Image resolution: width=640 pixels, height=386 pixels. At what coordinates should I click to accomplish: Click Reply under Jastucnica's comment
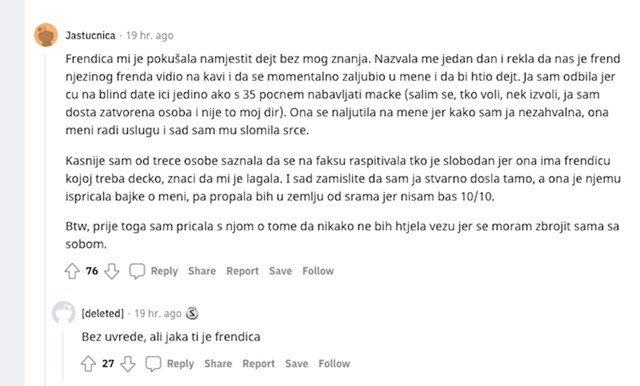164,271
